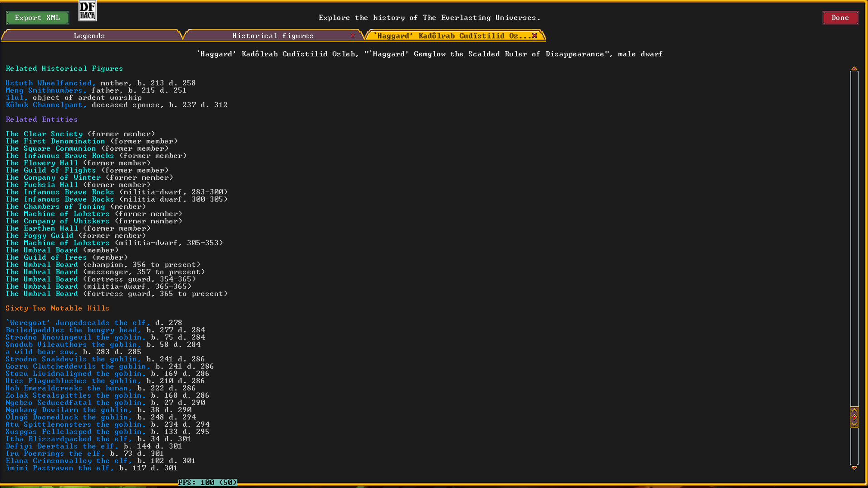Click the Export XML button
This screenshot has width=868, height=488.
click(x=37, y=18)
